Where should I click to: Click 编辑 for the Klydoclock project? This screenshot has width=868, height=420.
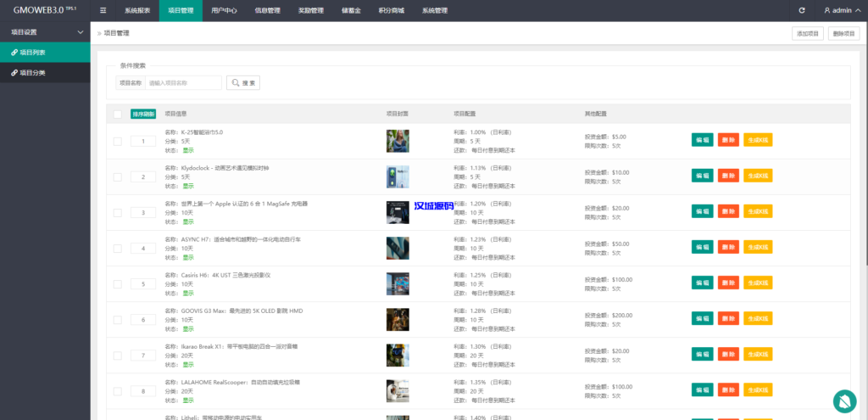click(702, 176)
